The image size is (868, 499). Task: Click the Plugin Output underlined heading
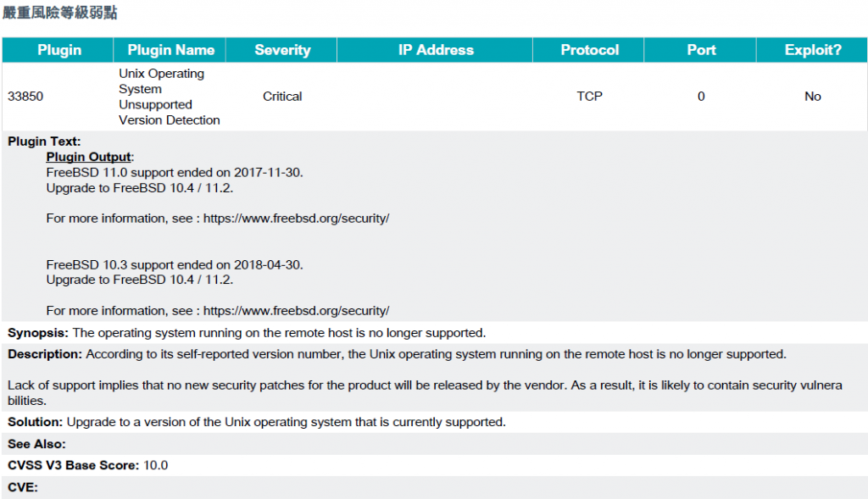pos(88,157)
